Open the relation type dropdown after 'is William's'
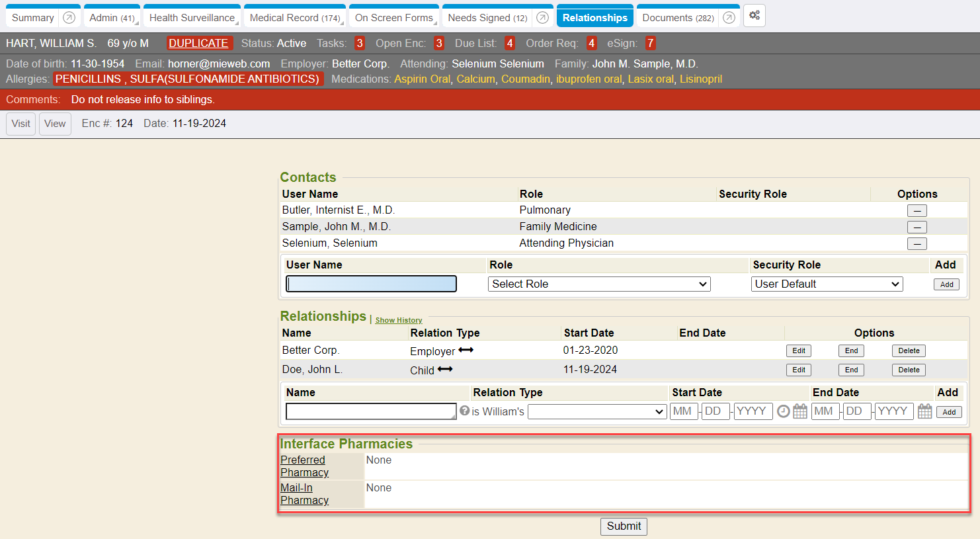980x539 pixels. pyautogui.click(x=596, y=411)
